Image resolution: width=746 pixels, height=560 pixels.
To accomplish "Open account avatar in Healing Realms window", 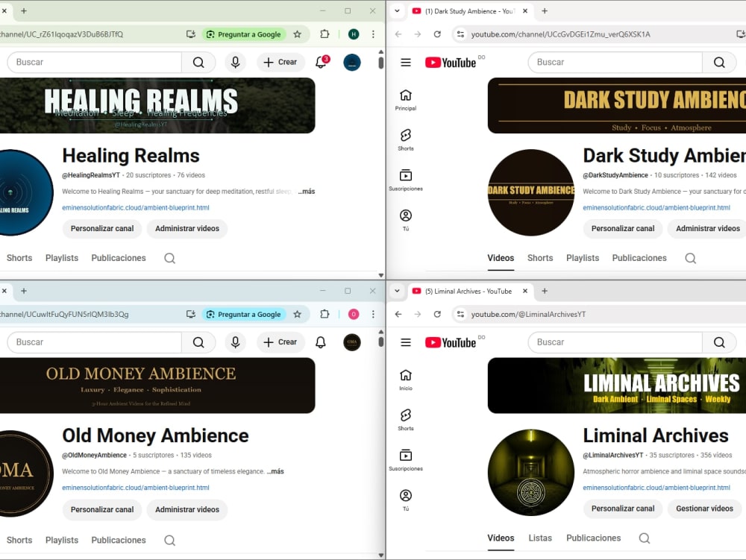I will point(352,63).
